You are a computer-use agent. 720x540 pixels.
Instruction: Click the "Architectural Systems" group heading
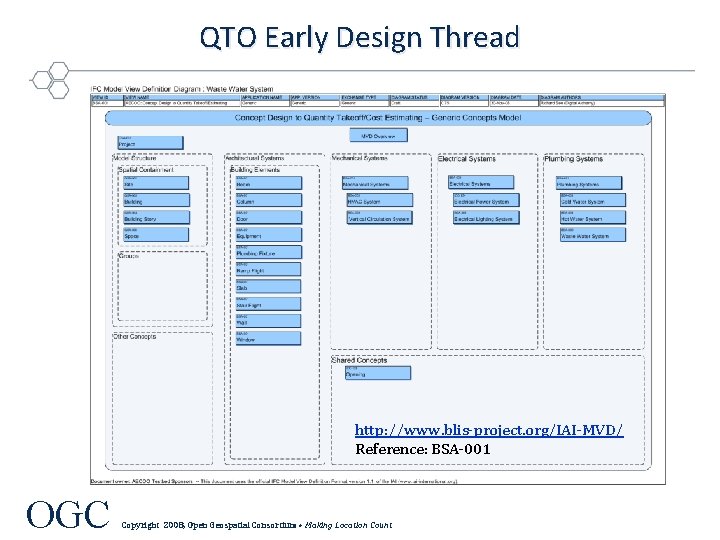254,158
